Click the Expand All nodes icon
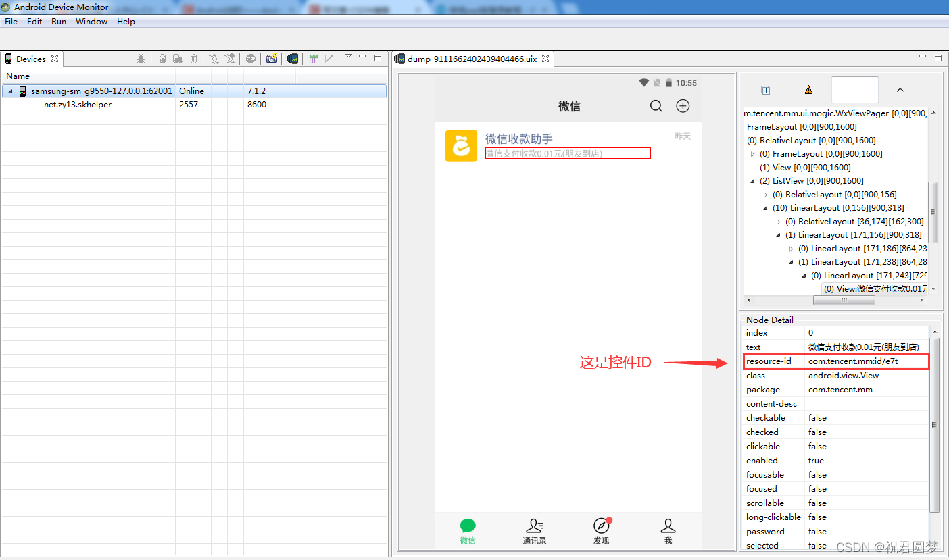The height and width of the screenshot is (560, 949). [x=766, y=90]
